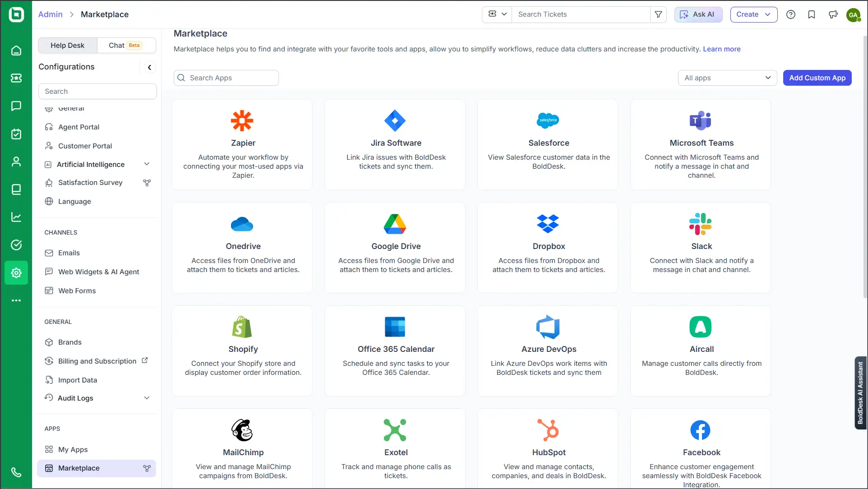Click the announcements megaphone icon
Image resolution: width=868 pixels, height=489 pixels.
(x=833, y=14)
